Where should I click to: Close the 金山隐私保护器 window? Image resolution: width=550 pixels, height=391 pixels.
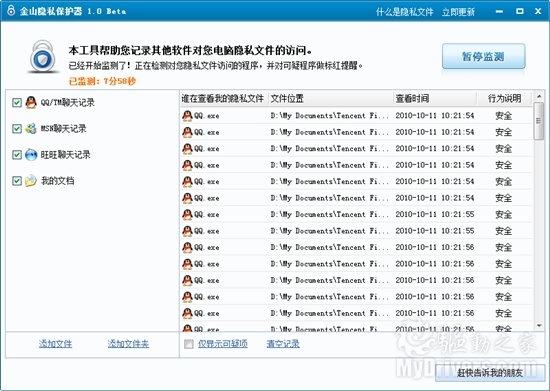tap(538, 11)
